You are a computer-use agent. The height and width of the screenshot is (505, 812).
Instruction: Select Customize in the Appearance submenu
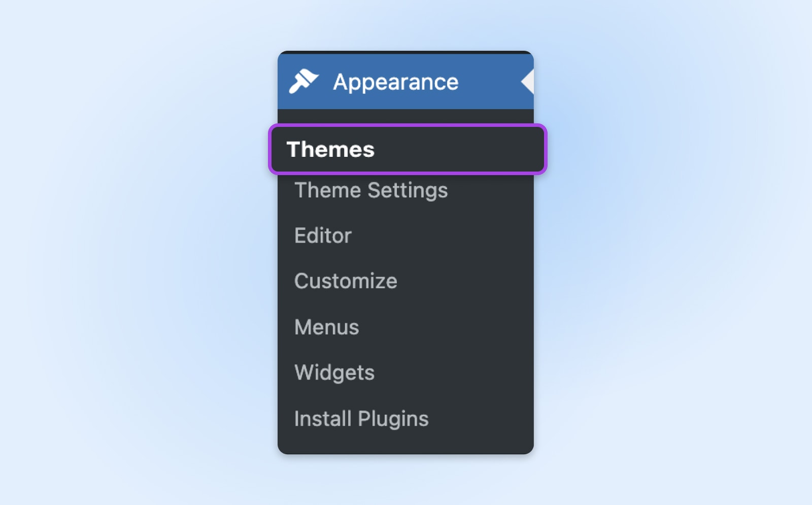[x=346, y=281]
